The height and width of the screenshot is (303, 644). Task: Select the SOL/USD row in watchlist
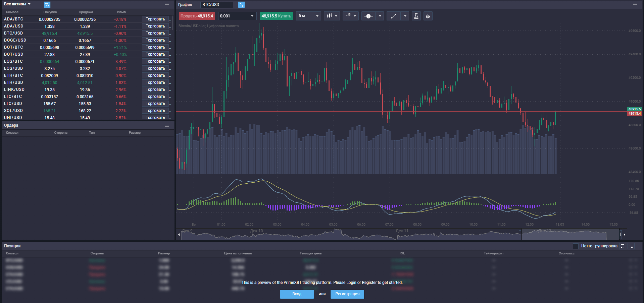coord(87,111)
